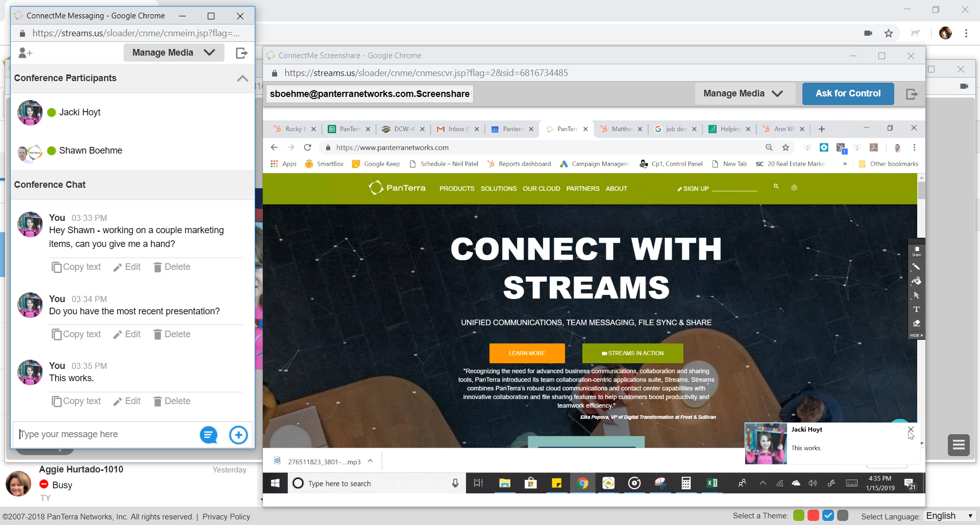Screen dimensions: 980x525
Task: Copy text of the 03:33 PM message
Action: tap(77, 267)
